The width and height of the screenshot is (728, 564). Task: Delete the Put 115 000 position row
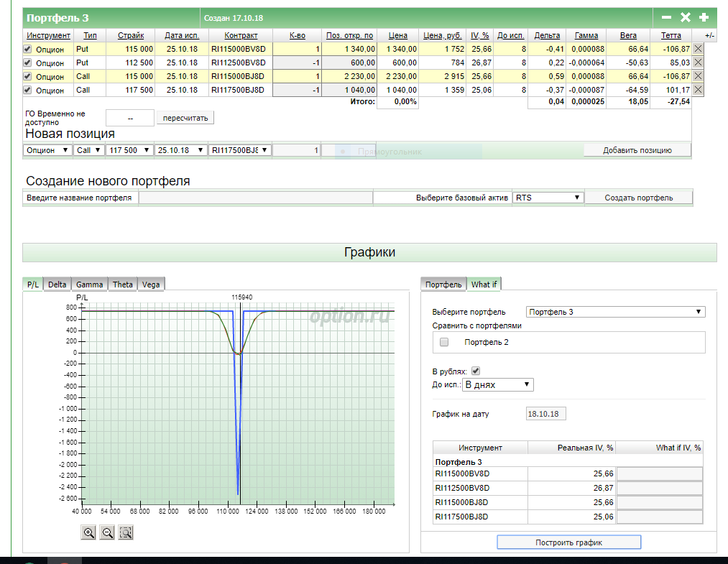[698, 49]
